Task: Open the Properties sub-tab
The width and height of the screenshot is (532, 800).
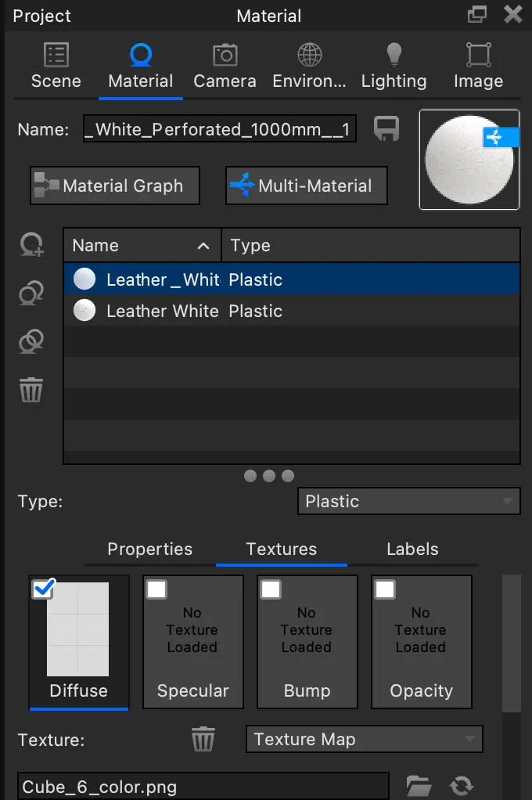Action: pyautogui.click(x=149, y=549)
